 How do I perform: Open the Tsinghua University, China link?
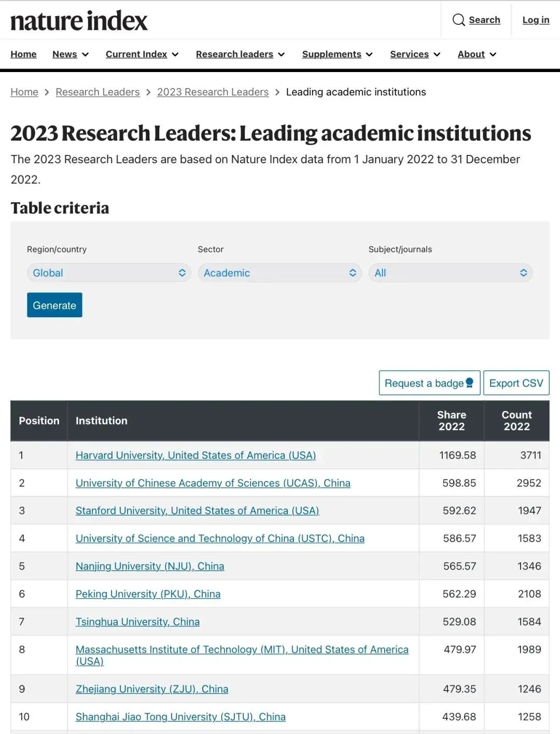coord(137,622)
